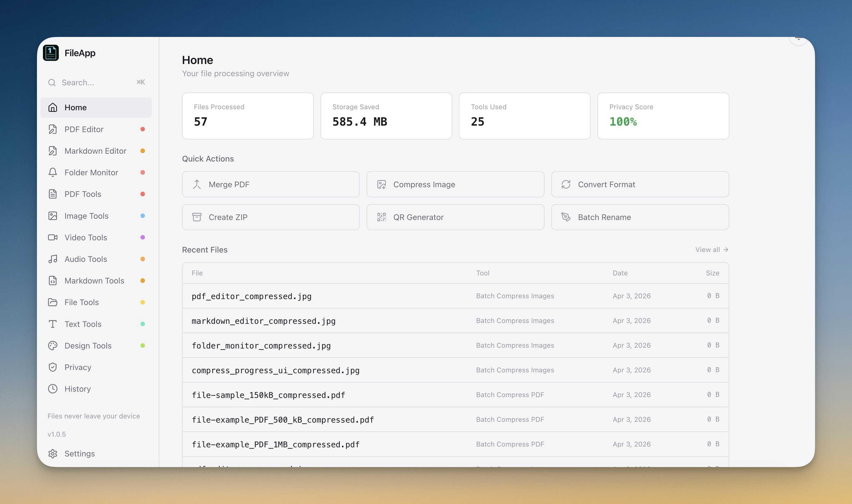The height and width of the screenshot is (504, 852).
Task: Select Text Tools from sidebar
Action: click(83, 324)
